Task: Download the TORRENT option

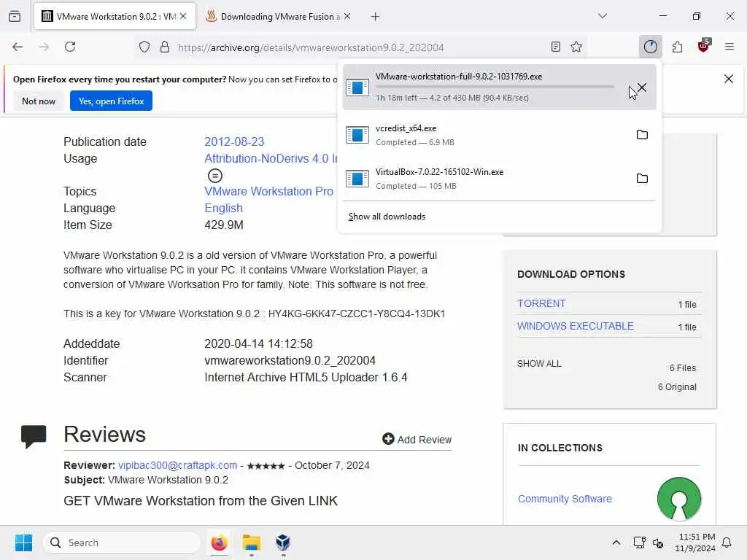Action: click(x=541, y=303)
